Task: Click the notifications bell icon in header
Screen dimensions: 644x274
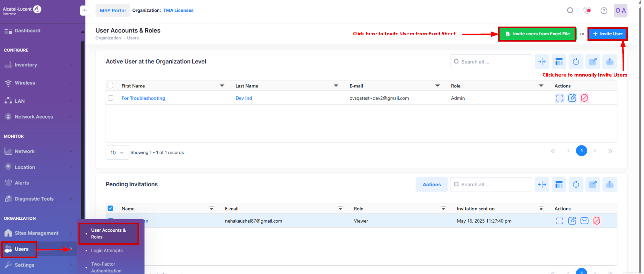Action: pyautogui.click(x=587, y=10)
